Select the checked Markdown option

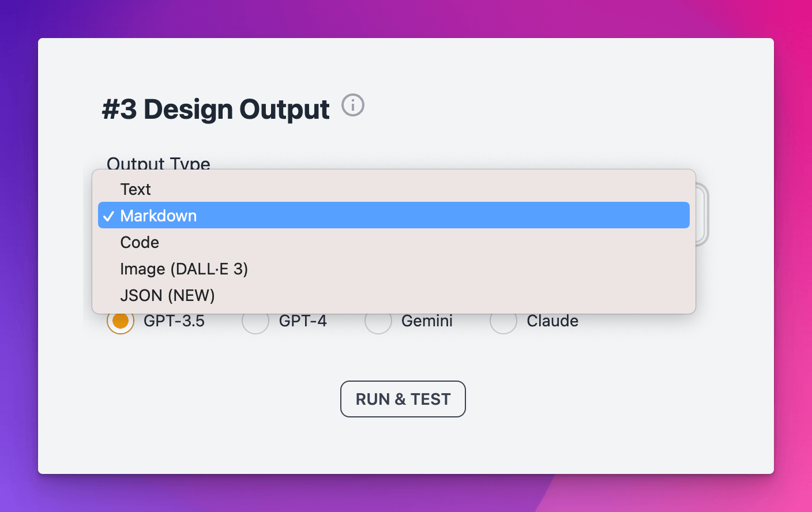tap(394, 215)
